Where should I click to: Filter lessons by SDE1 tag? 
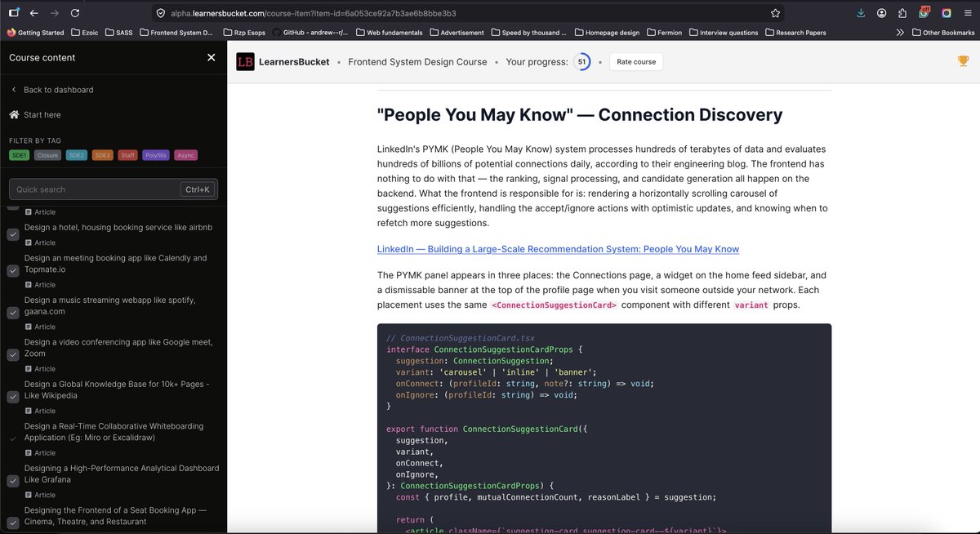click(20, 155)
